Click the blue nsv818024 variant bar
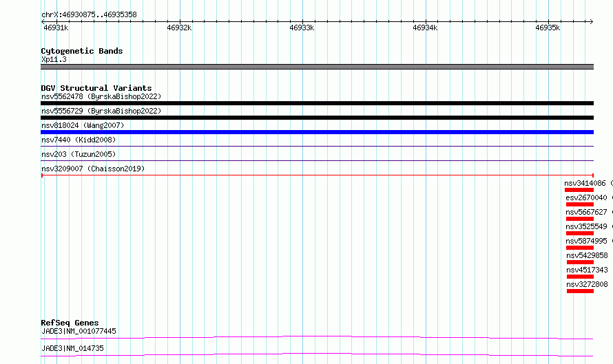 (317, 132)
